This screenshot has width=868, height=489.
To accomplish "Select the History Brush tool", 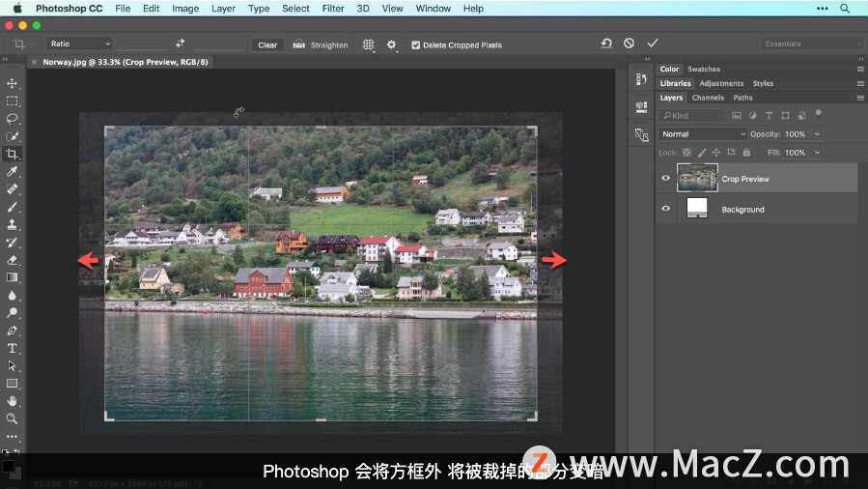I will 12,243.
